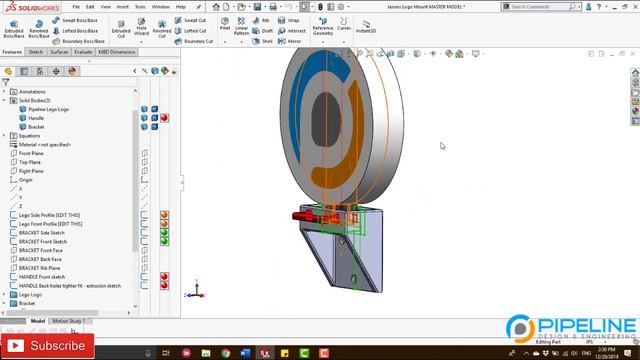Switch to the MBD Dimensions tab
The height and width of the screenshot is (360, 640).
click(117, 52)
